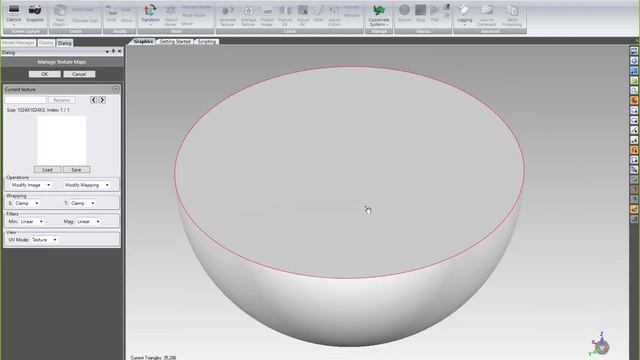Open the Coordinate Systems tool
This screenshot has width=640, height=360.
379,16
